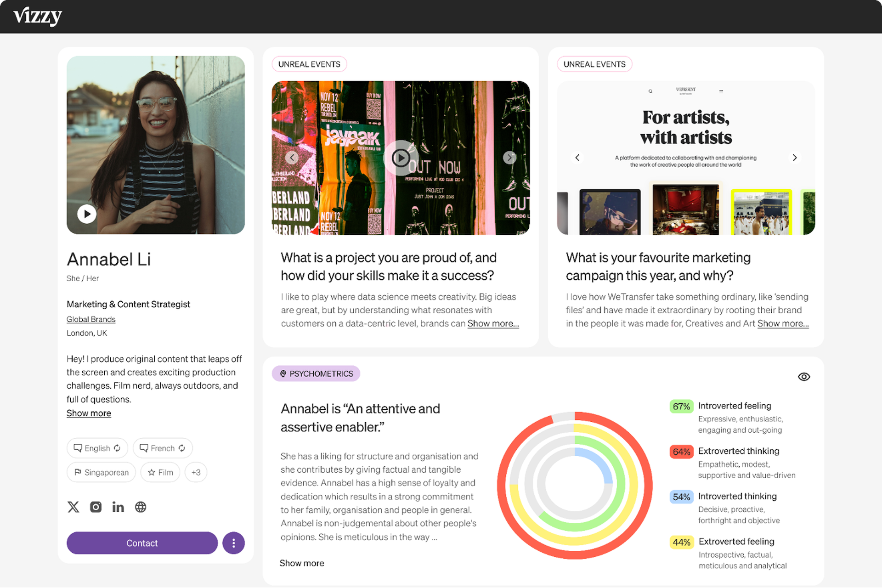Play the jaypark project video
This screenshot has height=588, width=882.
click(401, 158)
